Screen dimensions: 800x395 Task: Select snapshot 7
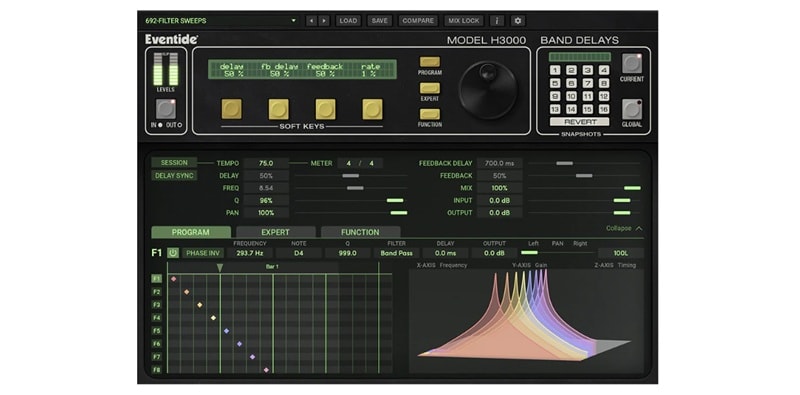point(588,83)
